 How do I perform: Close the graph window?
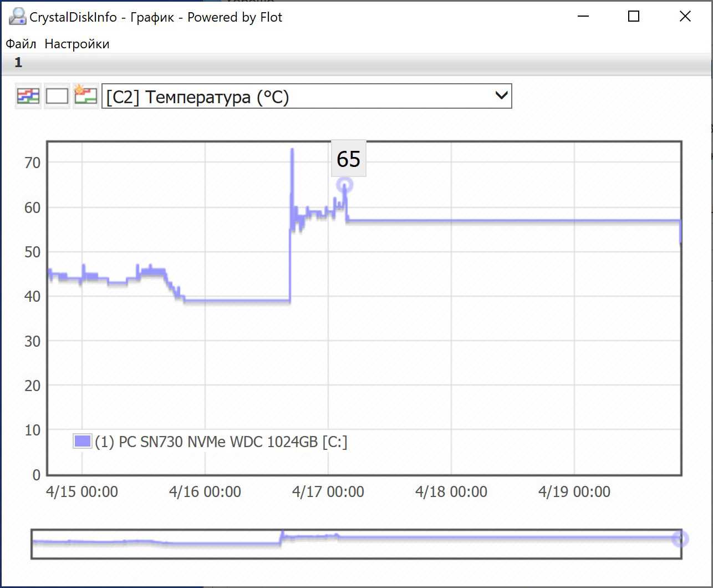pos(685,17)
